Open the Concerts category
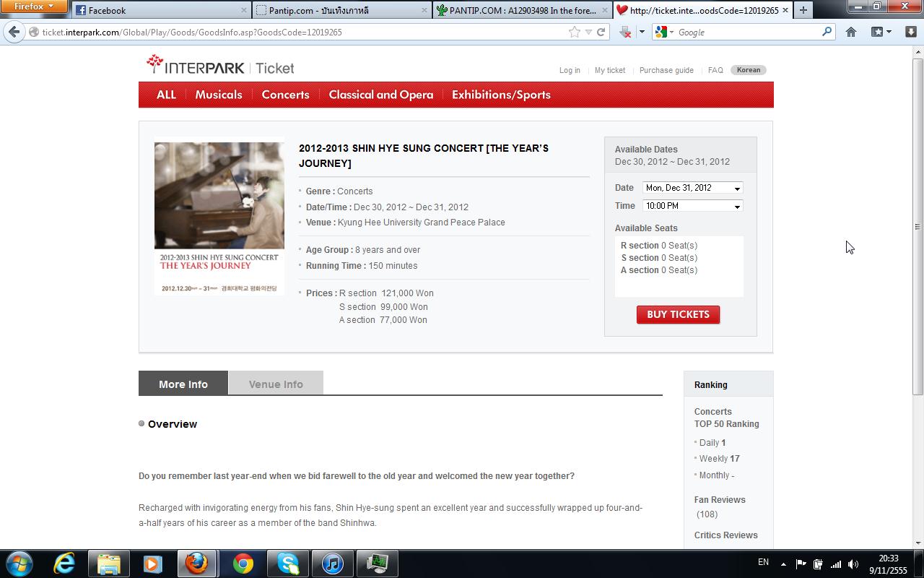The image size is (924, 578). (x=285, y=95)
